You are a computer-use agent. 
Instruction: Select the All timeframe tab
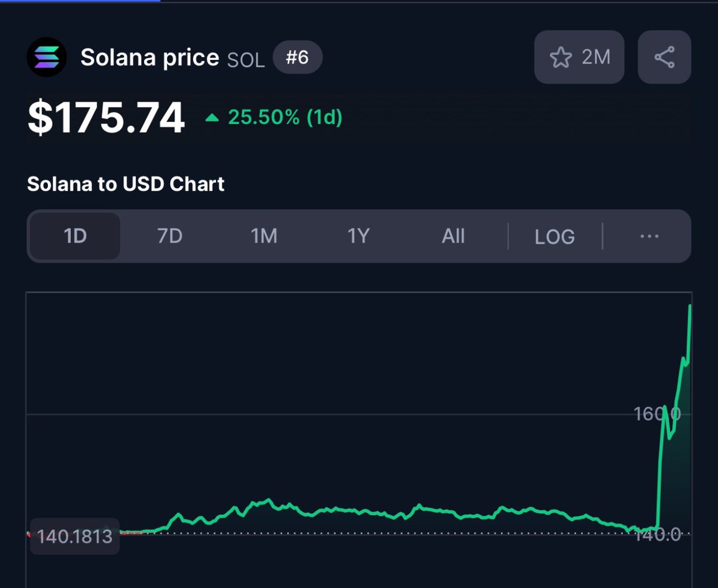pyautogui.click(x=453, y=236)
